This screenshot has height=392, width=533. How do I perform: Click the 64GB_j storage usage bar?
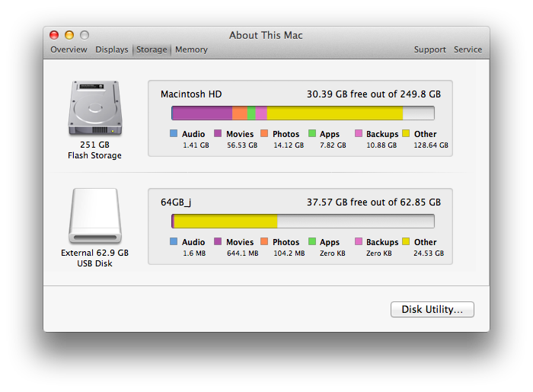pos(303,221)
